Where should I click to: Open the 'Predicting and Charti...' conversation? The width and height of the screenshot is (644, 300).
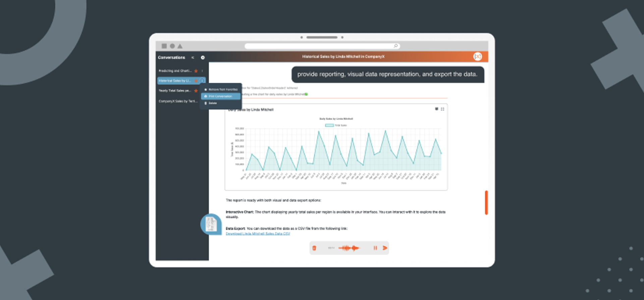(175, 71)
